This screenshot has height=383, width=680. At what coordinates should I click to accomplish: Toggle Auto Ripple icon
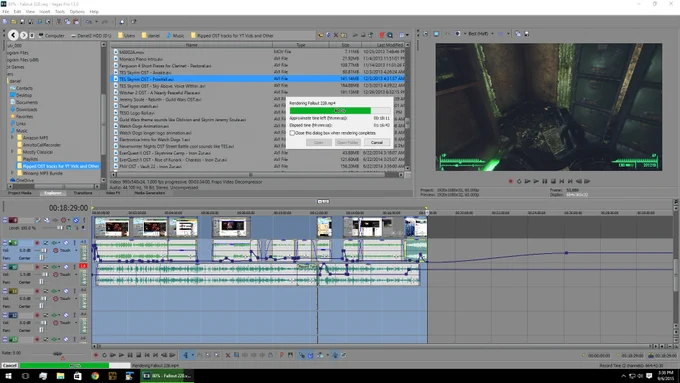tap(320, 355)
